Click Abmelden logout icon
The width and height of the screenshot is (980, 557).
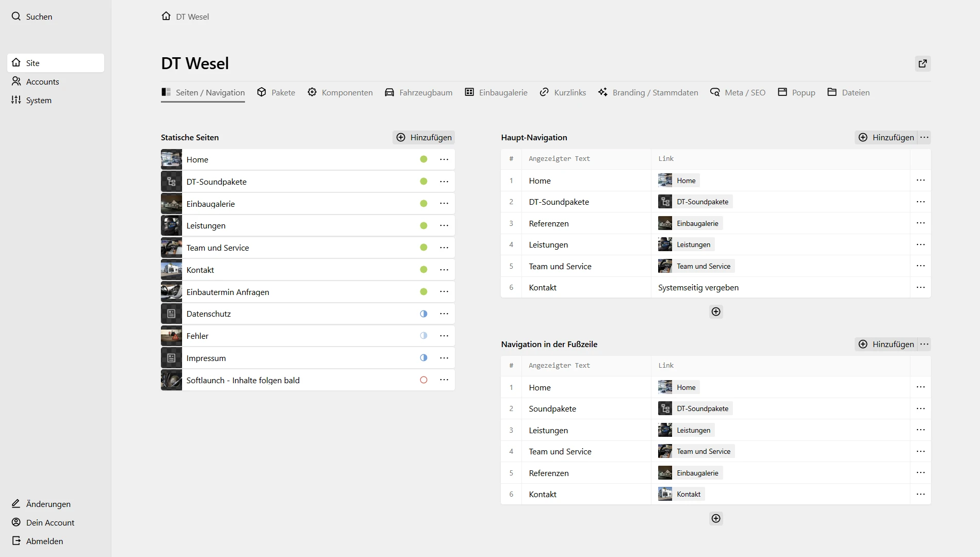pos(17,541)
